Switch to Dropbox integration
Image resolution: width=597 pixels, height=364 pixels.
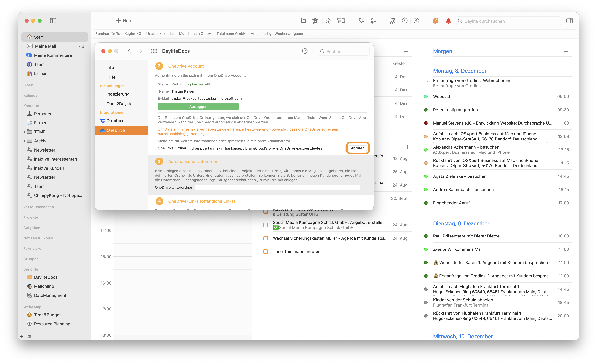click(122, 121)
